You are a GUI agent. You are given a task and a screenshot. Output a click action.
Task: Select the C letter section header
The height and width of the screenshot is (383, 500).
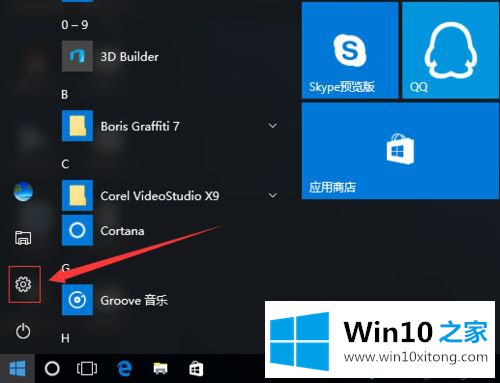coord(65,164)
